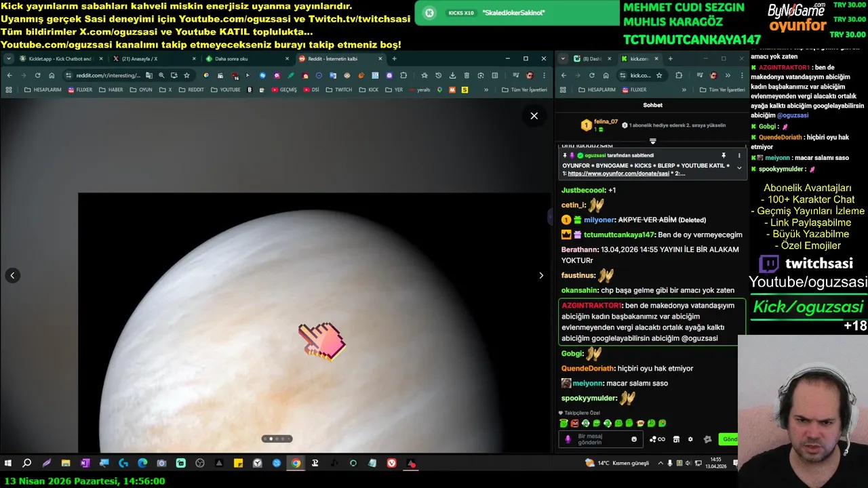
Task: Open HESAPLARIM bookmarks folder in left browser
Action: point(43,89)
